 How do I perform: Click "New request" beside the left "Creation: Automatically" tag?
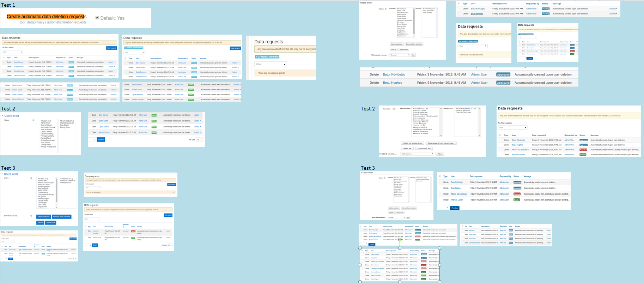(x=235, y=48)
